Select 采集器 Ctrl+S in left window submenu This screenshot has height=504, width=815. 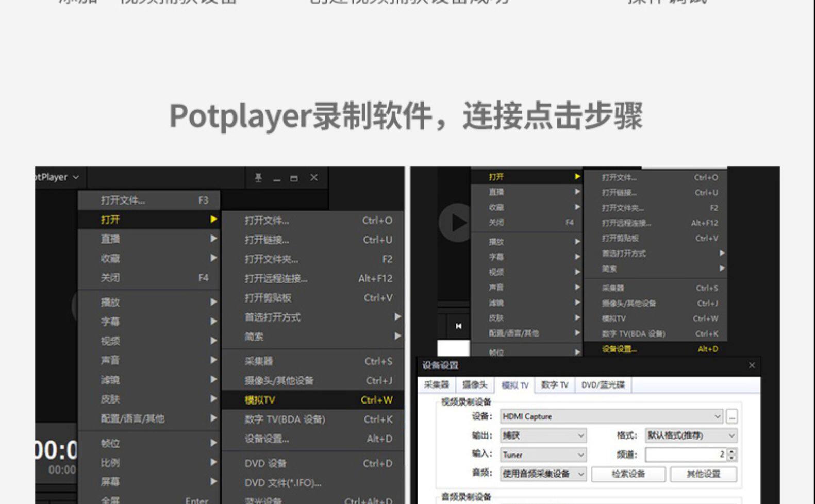pos(313,361)
